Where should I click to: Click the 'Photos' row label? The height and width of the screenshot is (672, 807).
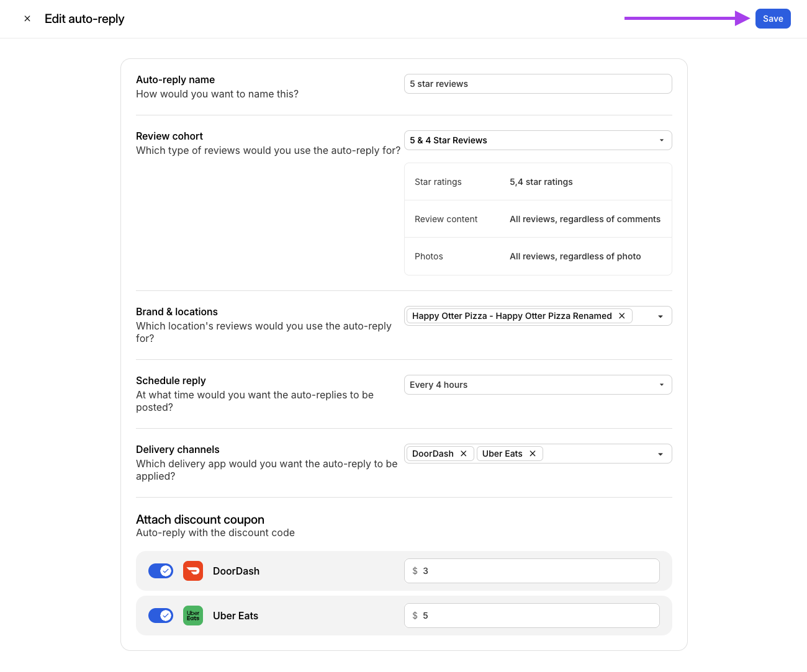[429, 256]
